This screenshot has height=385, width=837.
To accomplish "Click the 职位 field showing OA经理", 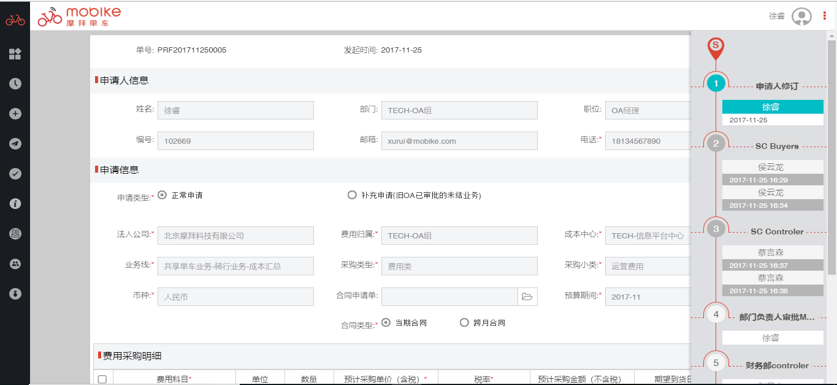I will click(x=648, y=111).
